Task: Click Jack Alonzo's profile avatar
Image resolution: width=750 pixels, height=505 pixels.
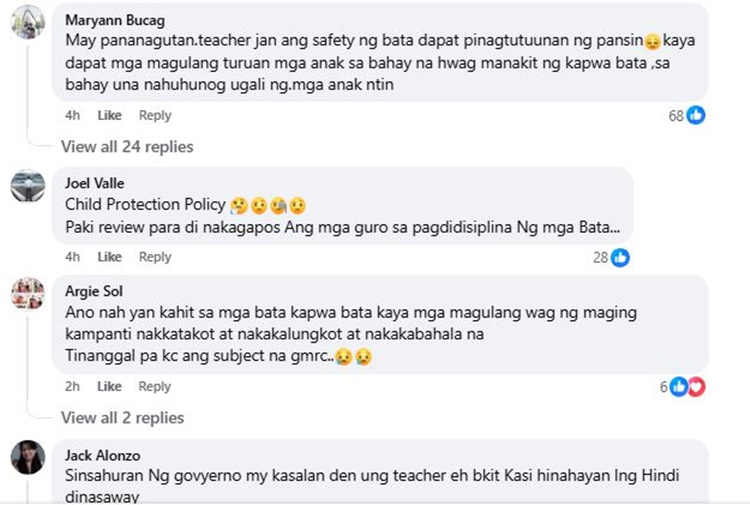Action: pos(27,457)
